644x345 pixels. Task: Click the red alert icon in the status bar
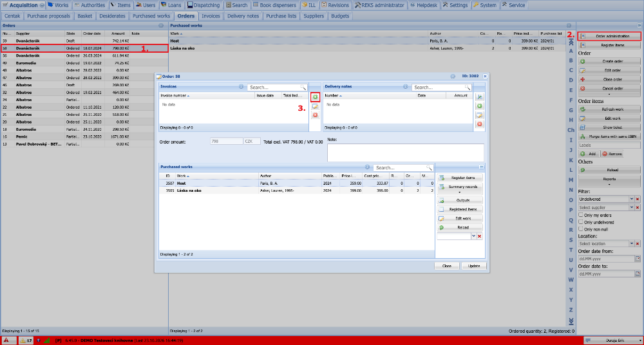[x=7, y=340]
